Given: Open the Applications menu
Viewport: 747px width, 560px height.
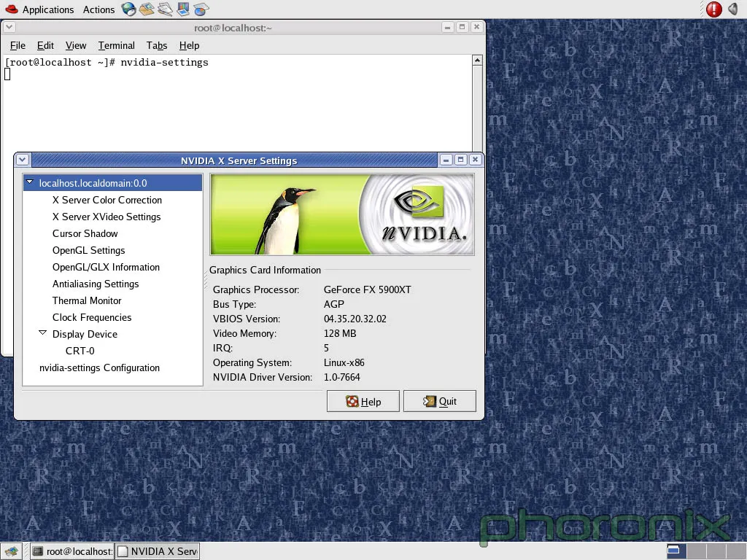Looking at the screenshot, I should (48, 9).
